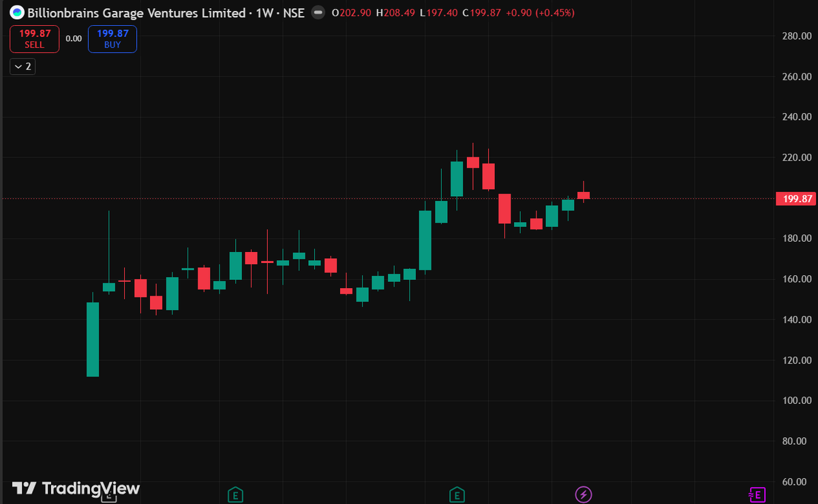Click the 0.00 spread between SELL and BUY

click(x=74, y=39)
